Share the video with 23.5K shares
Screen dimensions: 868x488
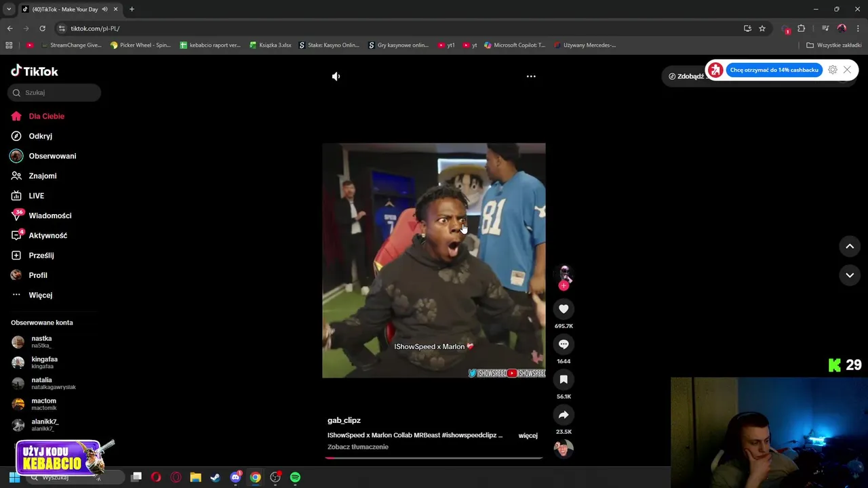564,415
